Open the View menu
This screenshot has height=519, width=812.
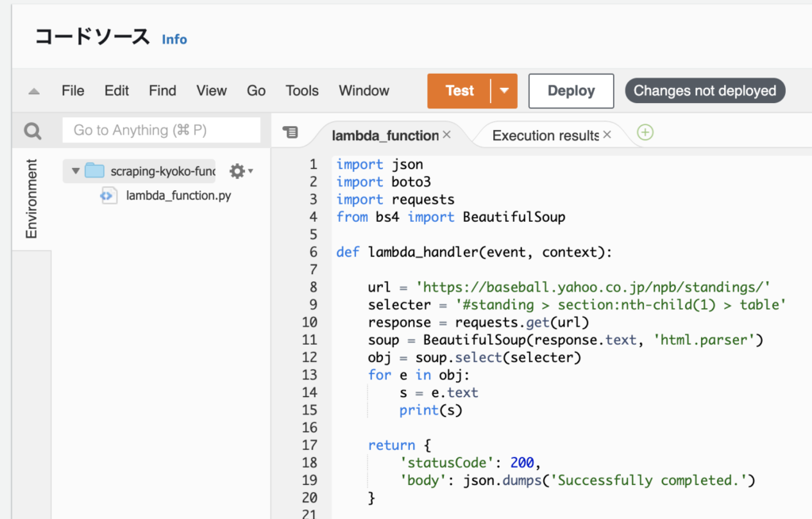point(211,90)
